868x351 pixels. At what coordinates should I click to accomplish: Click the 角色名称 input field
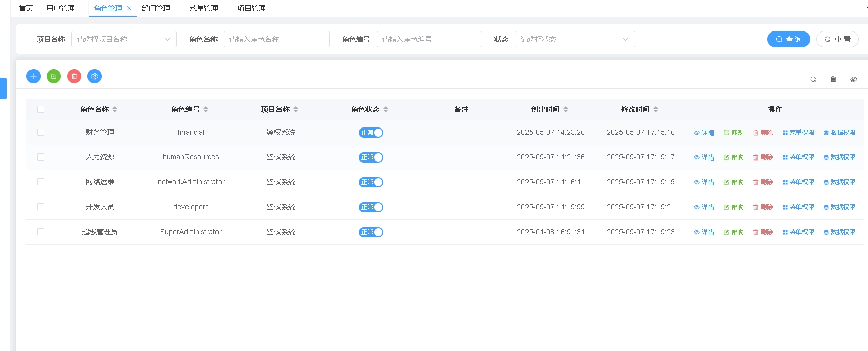click(276, 39)
